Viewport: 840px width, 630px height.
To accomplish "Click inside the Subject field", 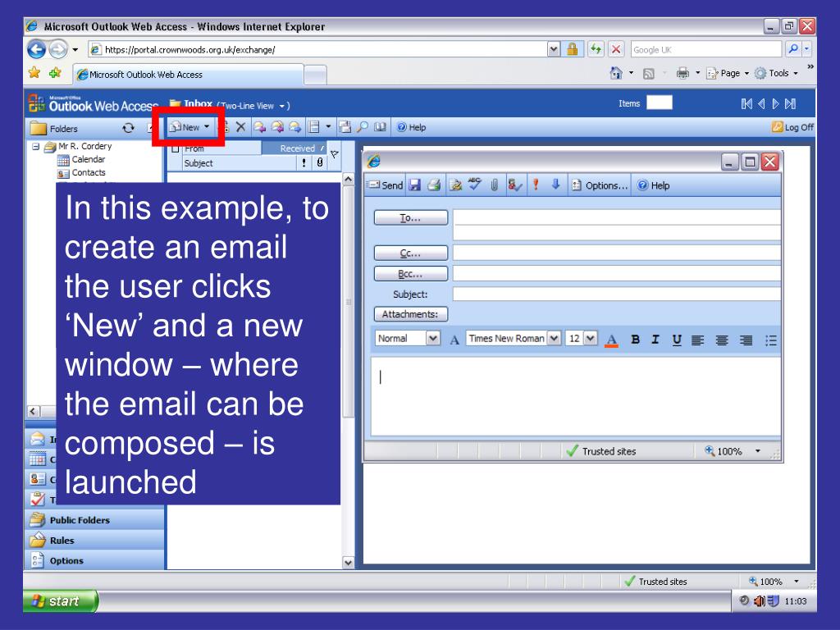I will point(617,294).
